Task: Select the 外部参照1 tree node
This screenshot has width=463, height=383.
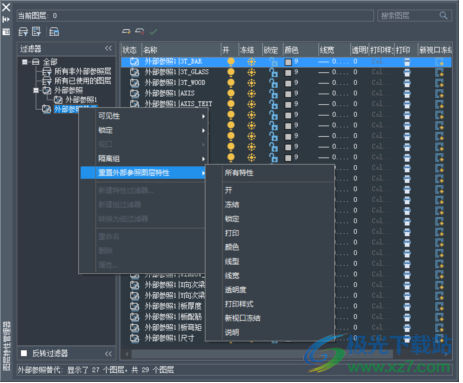Action: tap(81, 100)
